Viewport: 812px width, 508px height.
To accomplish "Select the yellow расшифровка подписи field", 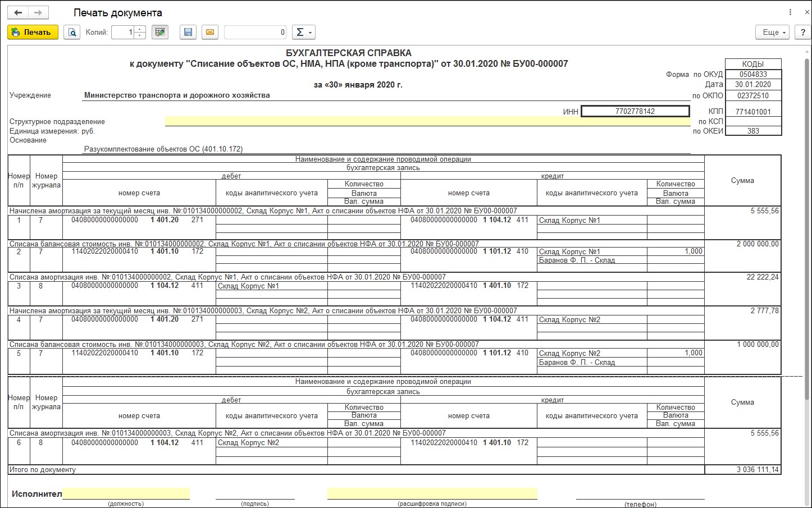I will (432, 493).
